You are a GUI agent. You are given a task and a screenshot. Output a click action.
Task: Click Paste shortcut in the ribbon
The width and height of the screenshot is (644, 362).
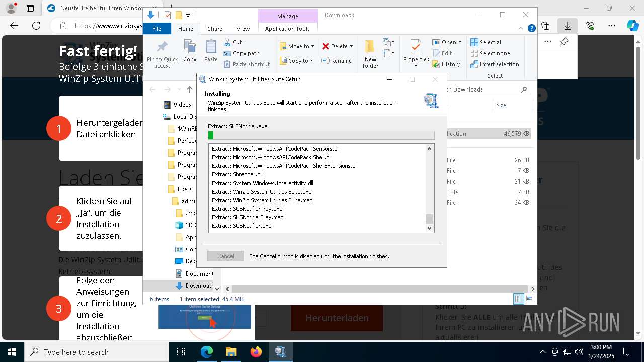tap(247, 64)
